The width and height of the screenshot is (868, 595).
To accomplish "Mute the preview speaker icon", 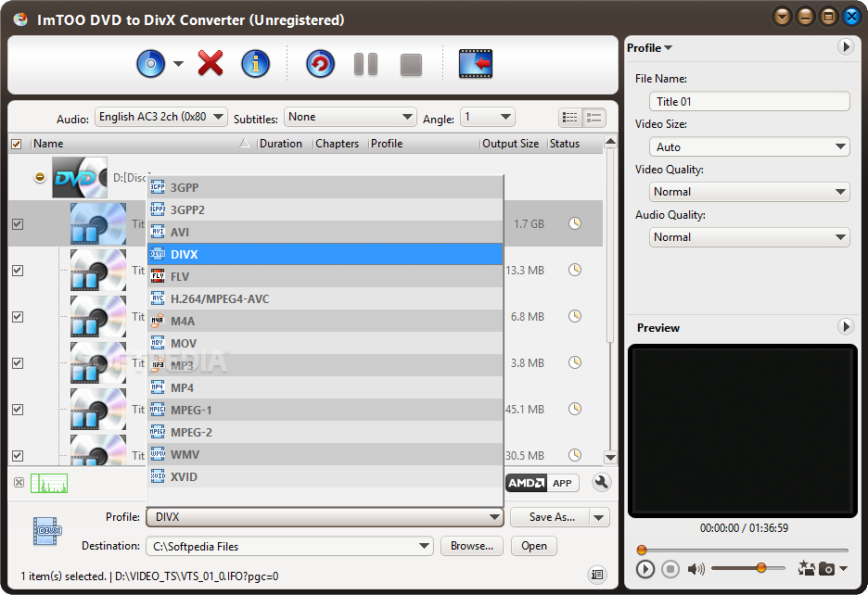I will pos(696,569).
